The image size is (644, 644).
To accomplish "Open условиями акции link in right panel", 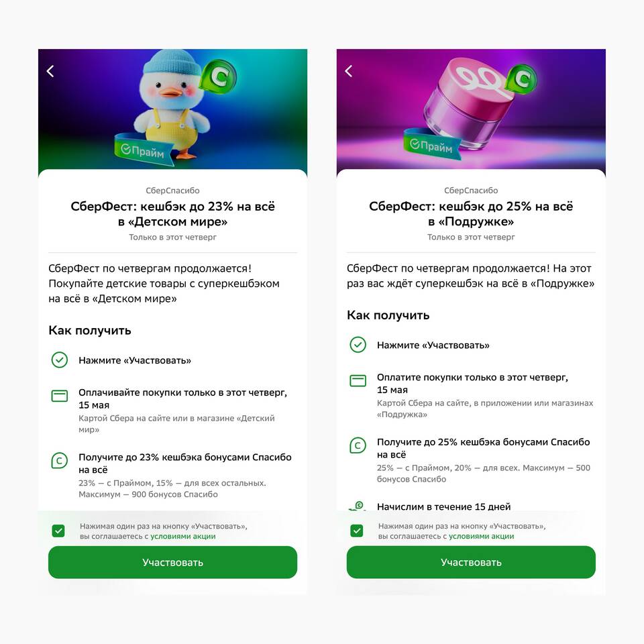I will [481, 537].
